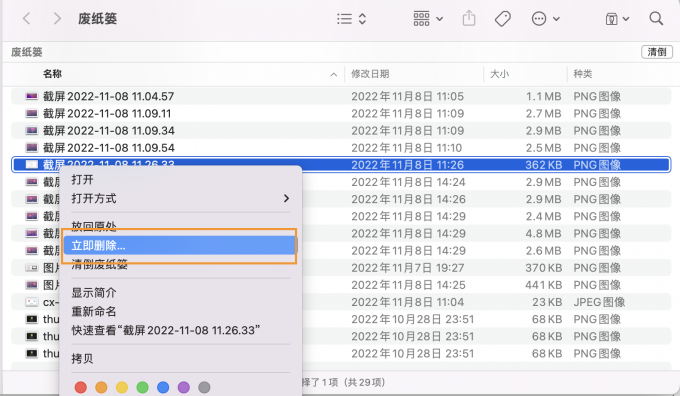This screenshot has height=396, width=680.
Task: Click the 370 KB size cell
Action: click(543, 268)
